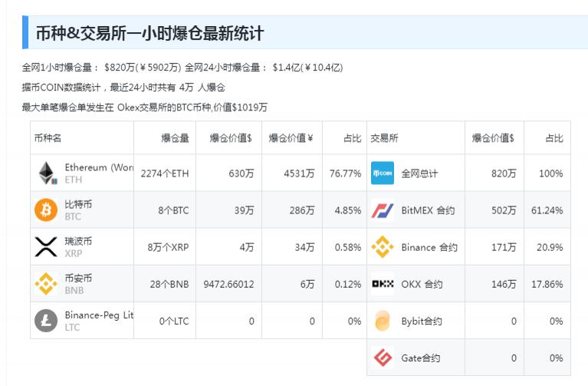Image resolution: width=588 pixels, height=386 pixels.
Task: Click the gray Litecoin logo icon
Action: click(x=46, y=320)
